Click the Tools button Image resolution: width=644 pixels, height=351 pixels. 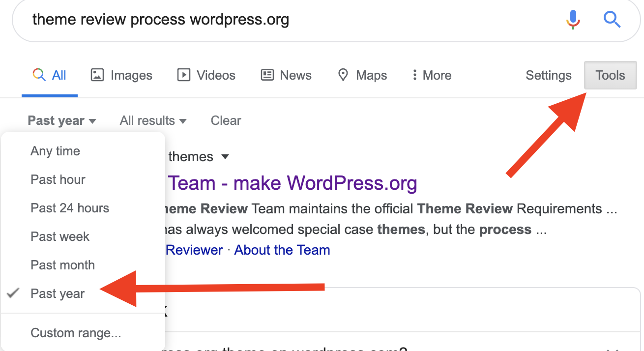pyautogui.click(x=610, y=75)
